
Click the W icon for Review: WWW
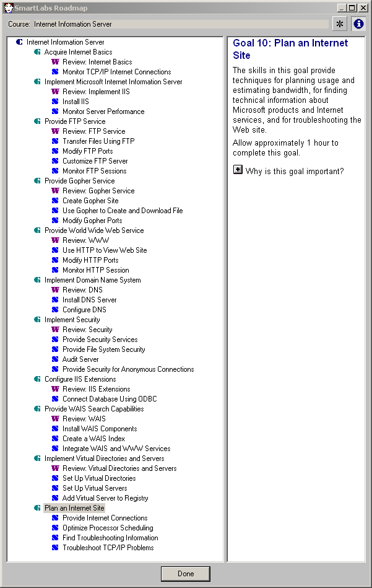pos(55,240)
